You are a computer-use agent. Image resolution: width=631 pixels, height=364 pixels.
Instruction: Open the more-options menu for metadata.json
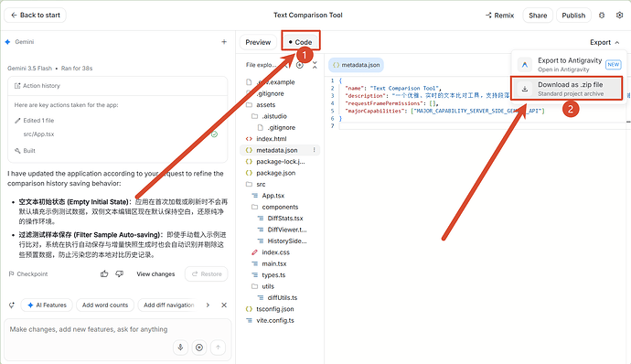pos(315,150)
